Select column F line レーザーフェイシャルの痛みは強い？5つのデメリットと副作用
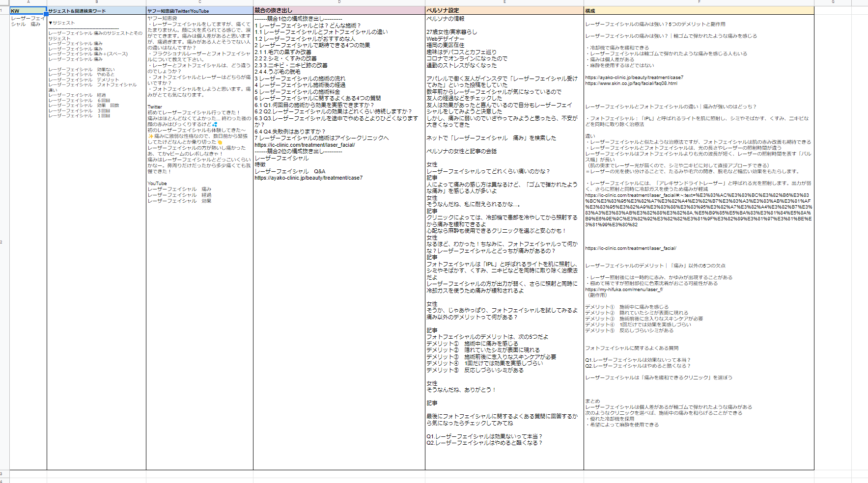This screenshot has height=483, width=868. coord(655,24)
